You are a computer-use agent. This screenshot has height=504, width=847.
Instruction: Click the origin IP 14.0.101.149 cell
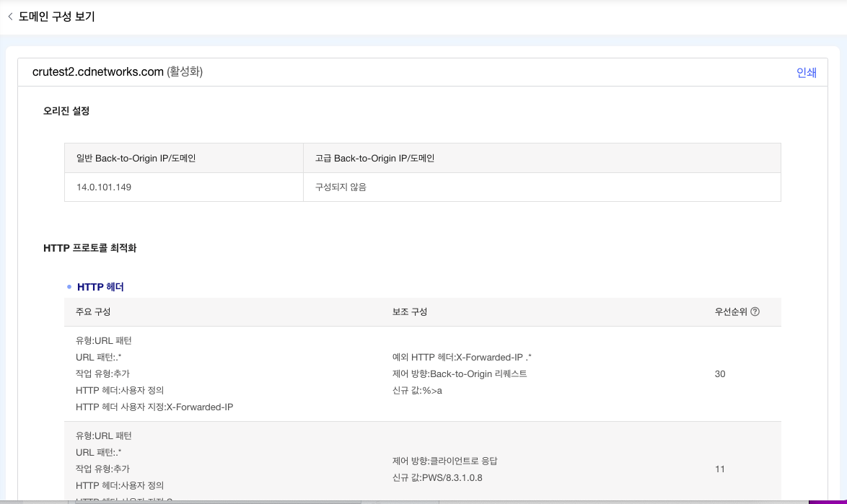tap(104, 187)
